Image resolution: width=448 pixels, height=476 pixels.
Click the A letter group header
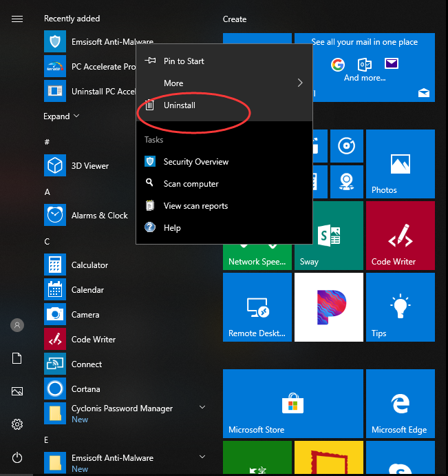(x=47, y=192)
